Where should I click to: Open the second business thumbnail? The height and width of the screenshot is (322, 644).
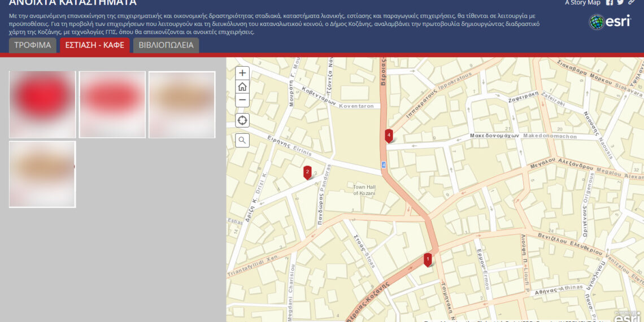coord(112,105)
